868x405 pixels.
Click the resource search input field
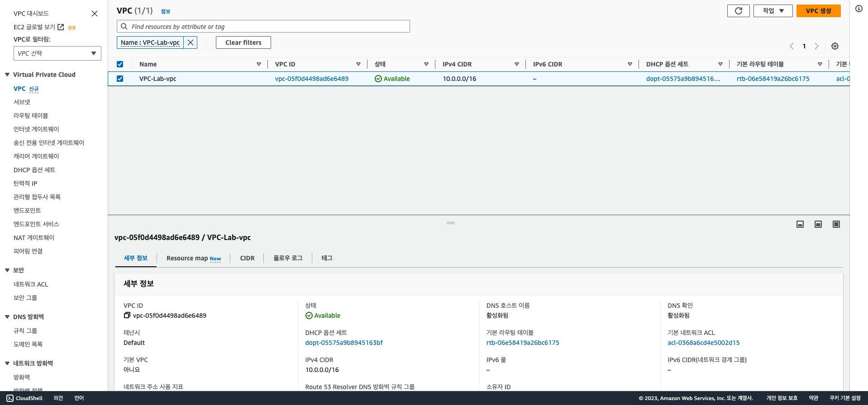click(263, 26)
